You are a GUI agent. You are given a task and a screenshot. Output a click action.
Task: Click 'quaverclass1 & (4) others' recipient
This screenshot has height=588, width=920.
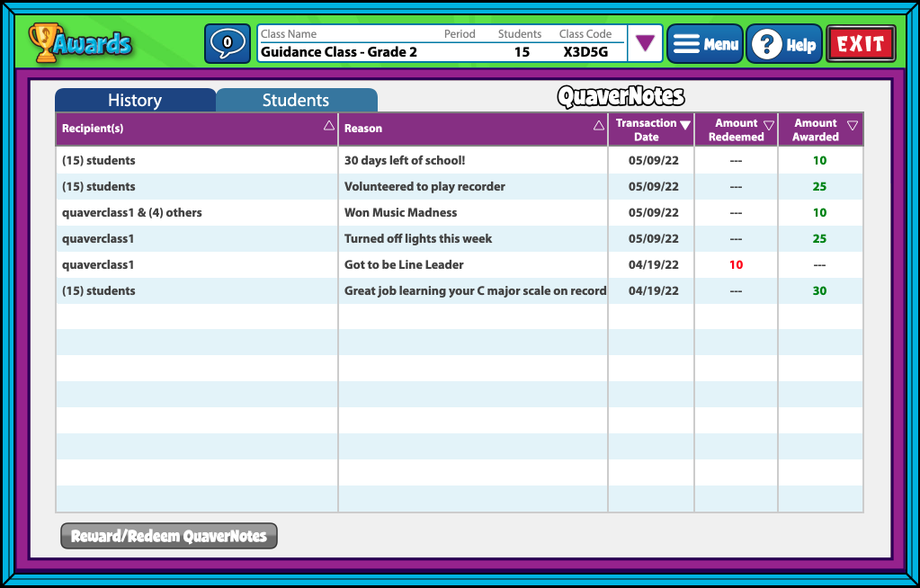click(132, 212)
